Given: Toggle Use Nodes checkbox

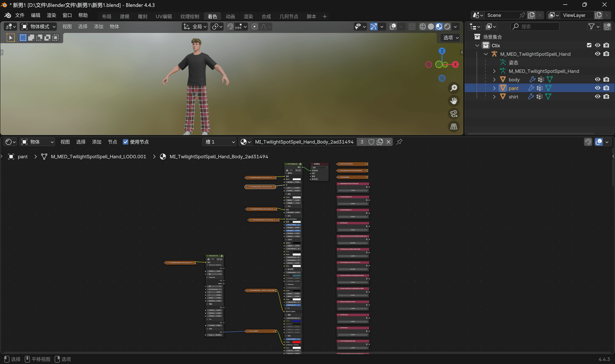Looking at the screenshot, I should tap(125, 142).
